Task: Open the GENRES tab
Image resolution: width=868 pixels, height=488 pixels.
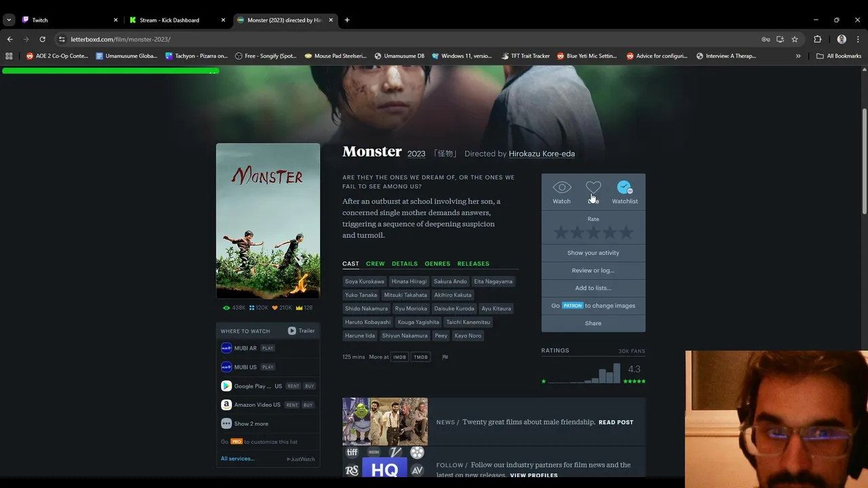Action: pyautogui.click(x=437, y=264)
